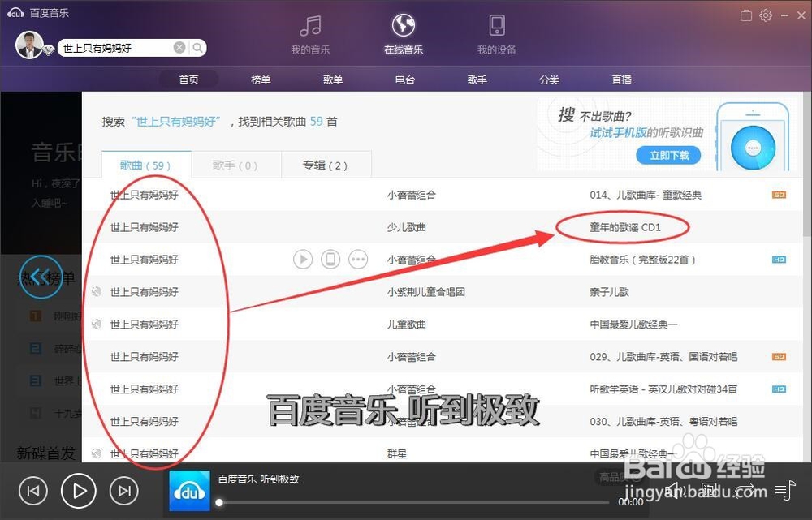Select the Online Music globe icon
Viewport: 812px width, 520px height.
click(x=404, y=25)
